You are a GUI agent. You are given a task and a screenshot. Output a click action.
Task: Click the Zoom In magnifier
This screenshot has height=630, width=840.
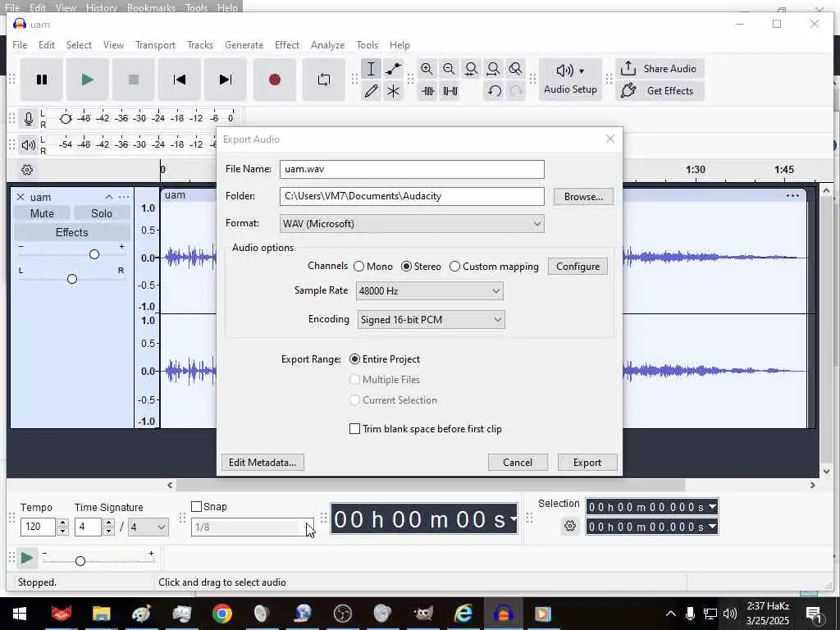coord(427,69)
